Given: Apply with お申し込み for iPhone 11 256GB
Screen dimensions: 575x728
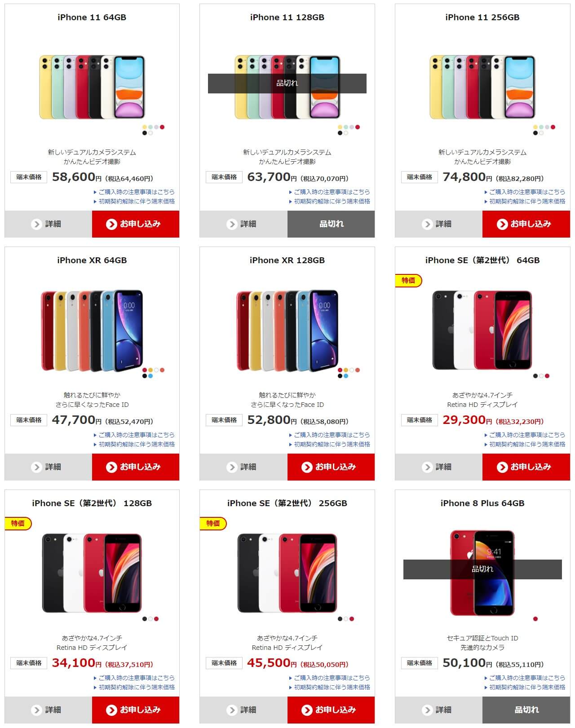Looking at the screenshot, I should [526, 224].
